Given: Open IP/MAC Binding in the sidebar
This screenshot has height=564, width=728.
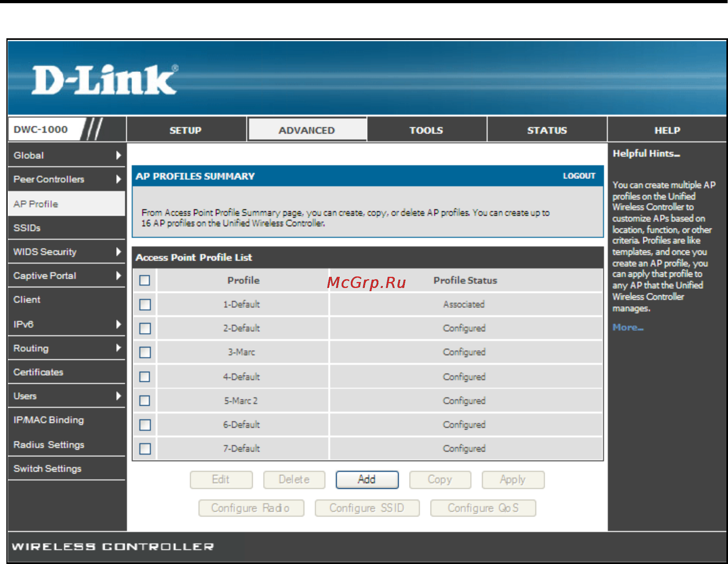Looking at the screenshot, I should 66,420.
